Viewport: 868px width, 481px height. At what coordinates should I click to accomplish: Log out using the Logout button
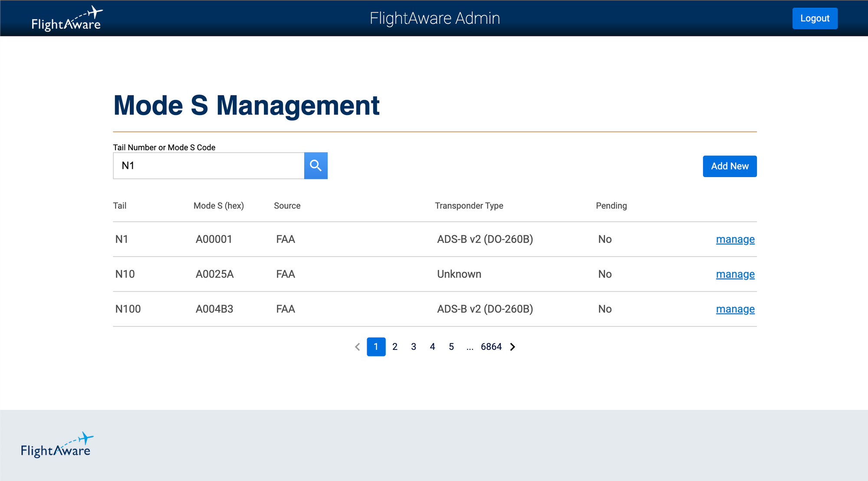click(815, 18)
